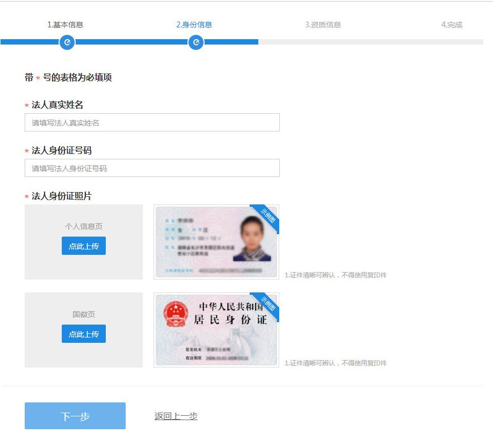Click the 示例图 badge on personal info sample

pyautogui.click(x=267, y=214)
